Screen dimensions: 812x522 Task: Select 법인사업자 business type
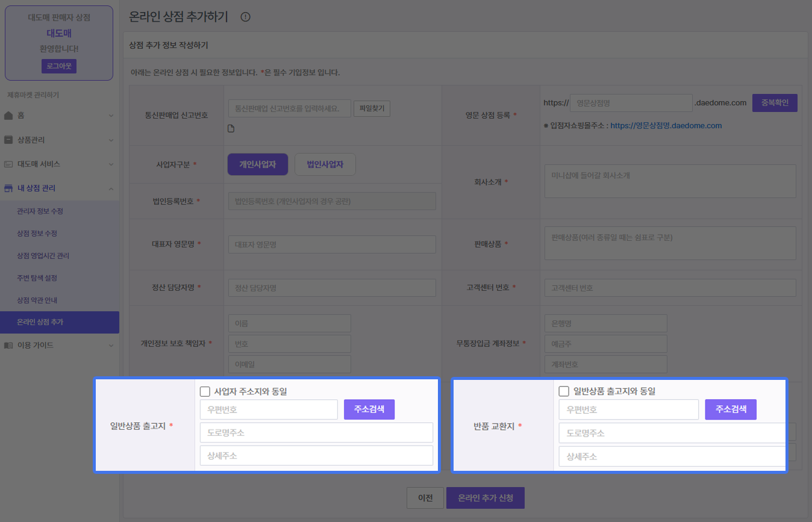point(325,164)
